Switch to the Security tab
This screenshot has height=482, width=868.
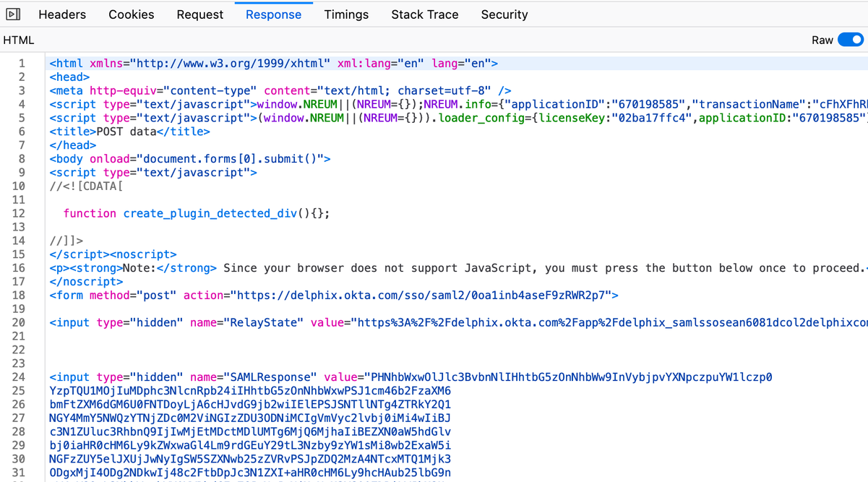click(x=504, y=14)
